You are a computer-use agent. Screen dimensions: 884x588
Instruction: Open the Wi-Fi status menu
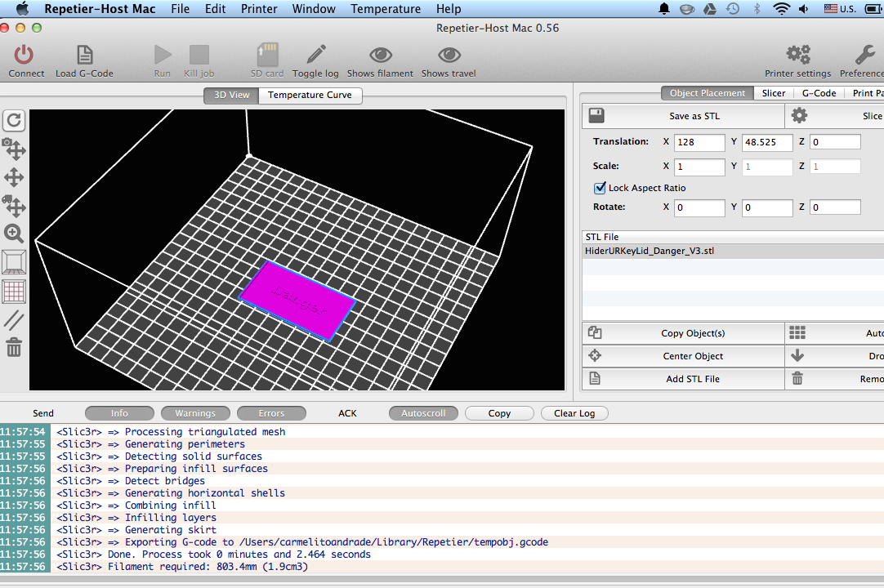(x=781, y=9)
